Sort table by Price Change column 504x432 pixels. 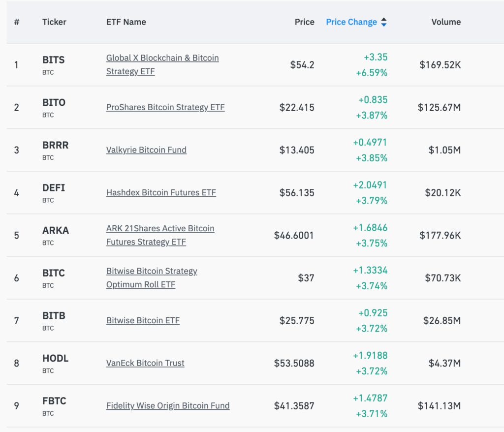pos(351,22)
